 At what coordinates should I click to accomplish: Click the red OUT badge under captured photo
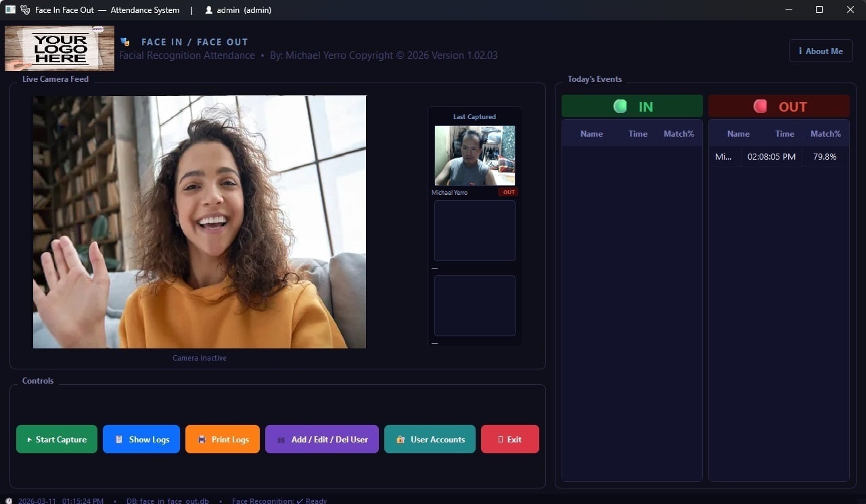(509, 192)
